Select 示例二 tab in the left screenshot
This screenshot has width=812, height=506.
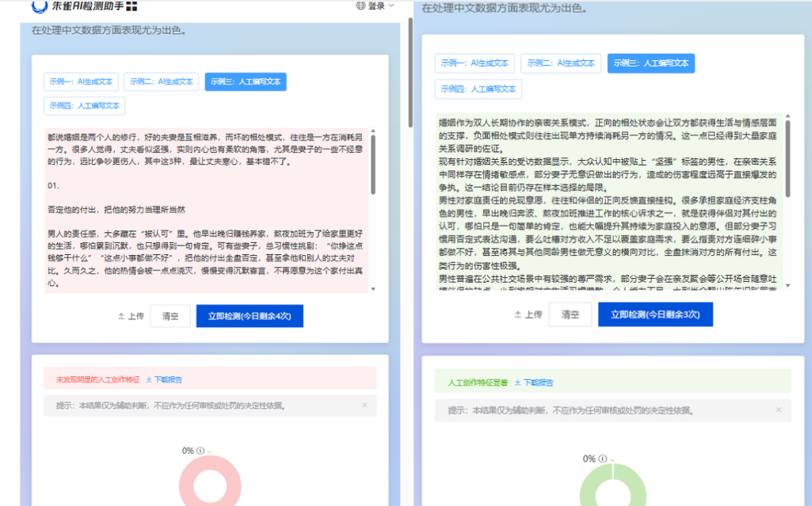(x=161, y=82)
